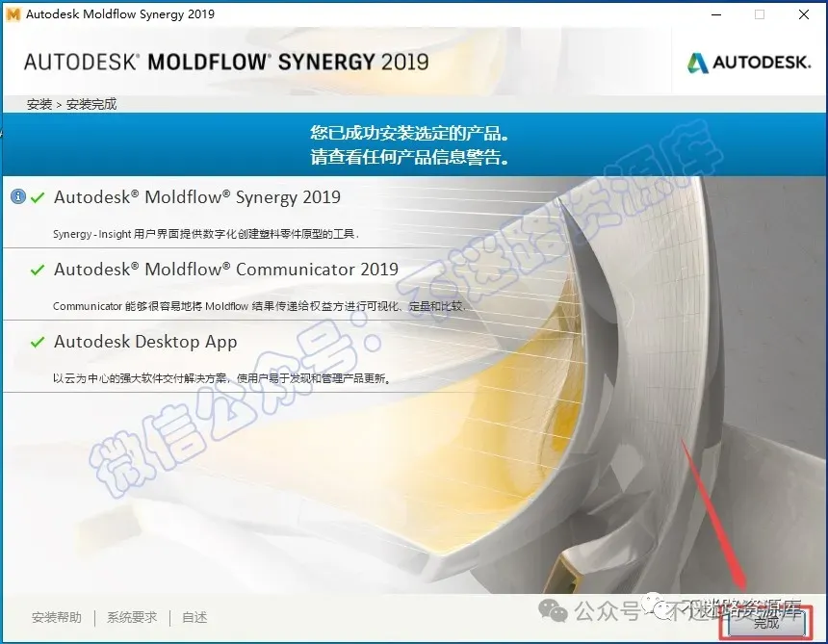The image size is (828, 644).
Task: Click the blue info icon beside Synergy 2019
Action: [18, 197]
